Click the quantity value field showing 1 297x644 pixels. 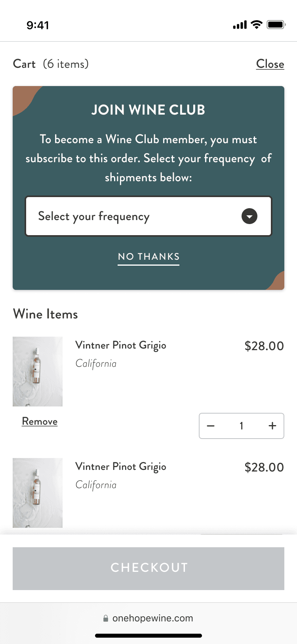241,426
